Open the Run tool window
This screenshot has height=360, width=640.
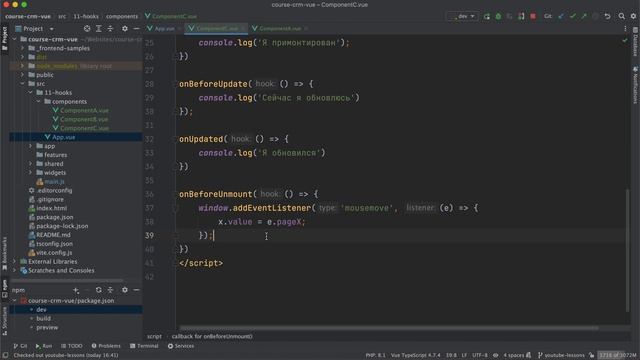tap(44, 346)
